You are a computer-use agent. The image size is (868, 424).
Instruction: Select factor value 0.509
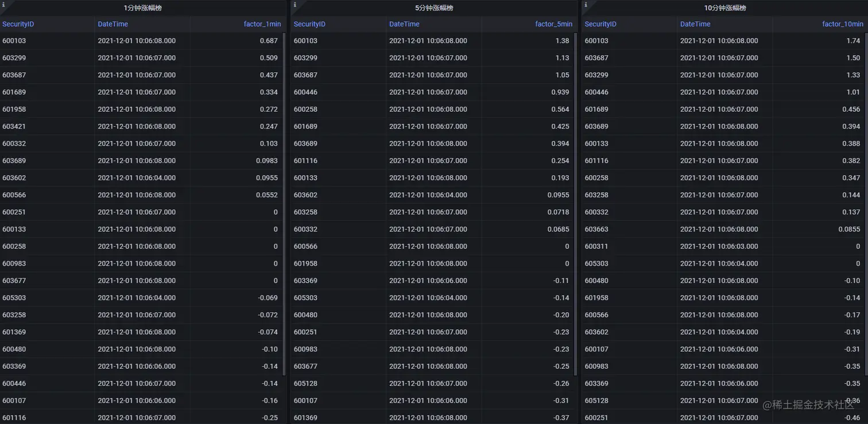(268, 58)
